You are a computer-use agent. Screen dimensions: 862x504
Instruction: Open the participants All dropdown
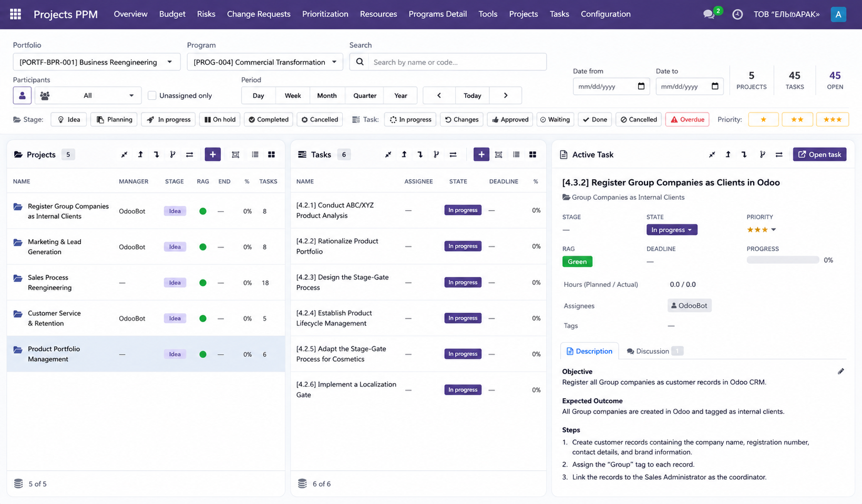(x=88, y=96)
